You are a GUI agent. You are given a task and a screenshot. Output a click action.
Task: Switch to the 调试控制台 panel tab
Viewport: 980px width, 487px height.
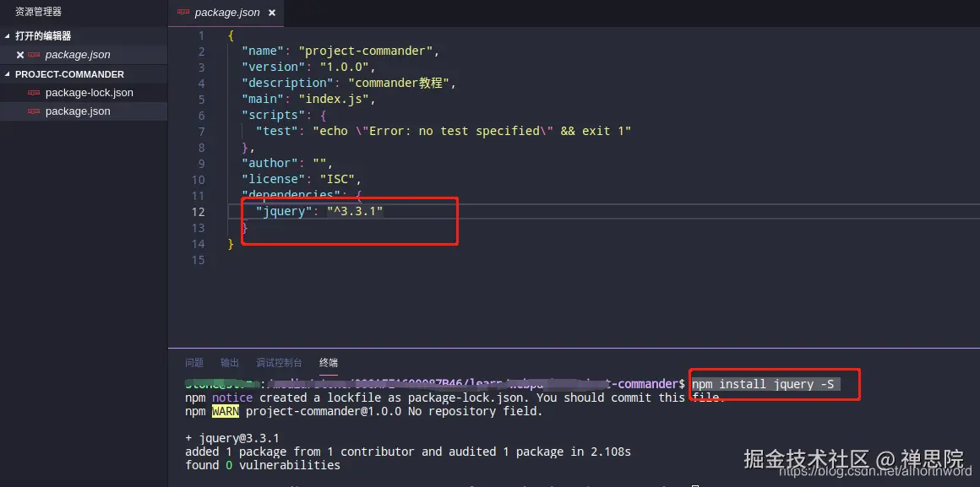click(x=279, y=363)
